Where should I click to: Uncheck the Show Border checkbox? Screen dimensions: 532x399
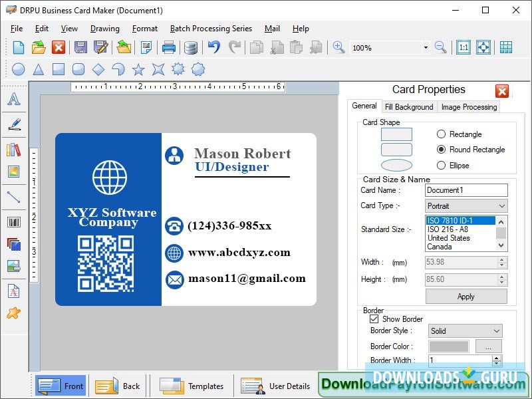click(374, 319)
